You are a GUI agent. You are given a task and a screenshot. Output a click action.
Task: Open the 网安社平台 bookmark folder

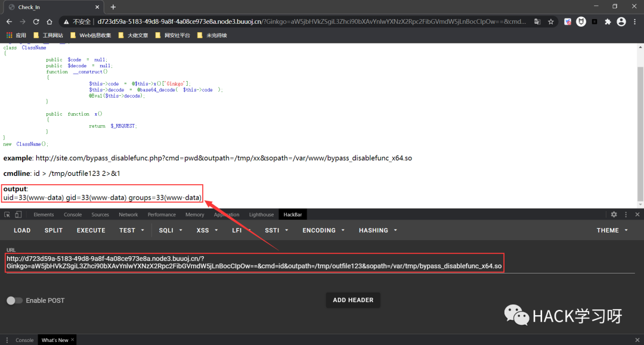click(172, 35)
